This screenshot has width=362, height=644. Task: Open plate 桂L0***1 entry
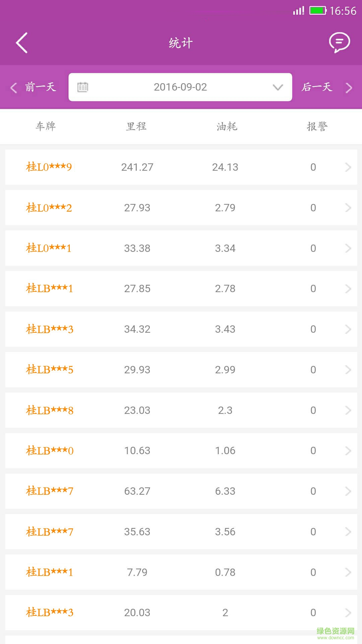[x=49, y=248]
